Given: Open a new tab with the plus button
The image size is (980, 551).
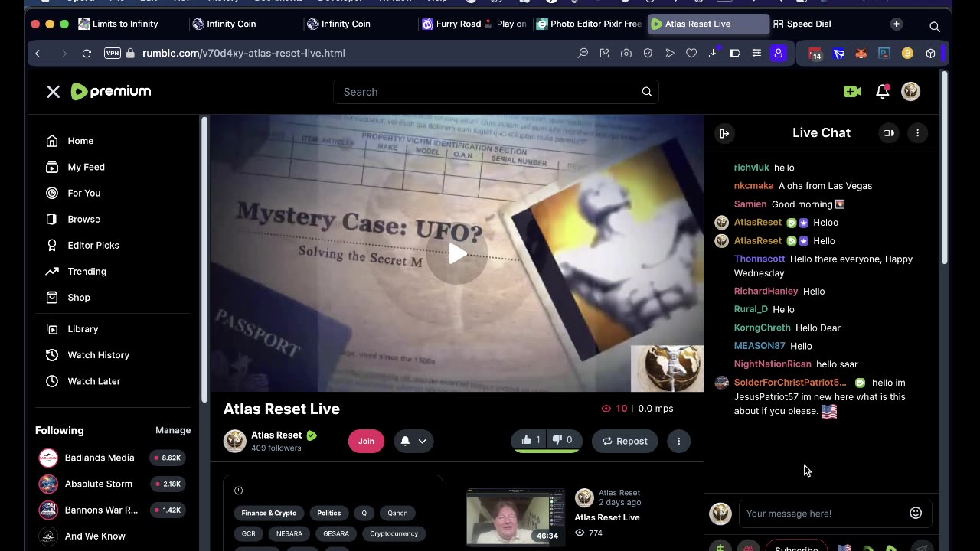Looking at the screenshot, I should pyautogui.click(x=897, y=24).
